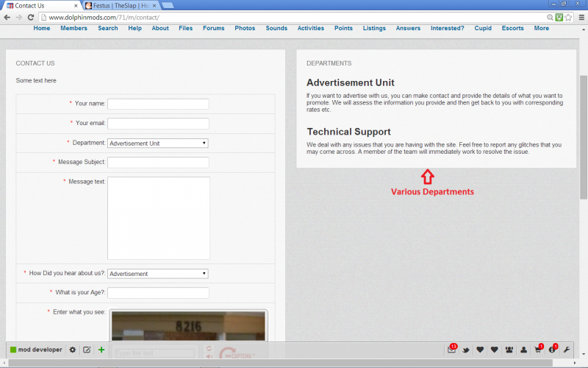Open the group of people icon
The height and width of the screenshot is (368, 588).
(x=509, y=350)
